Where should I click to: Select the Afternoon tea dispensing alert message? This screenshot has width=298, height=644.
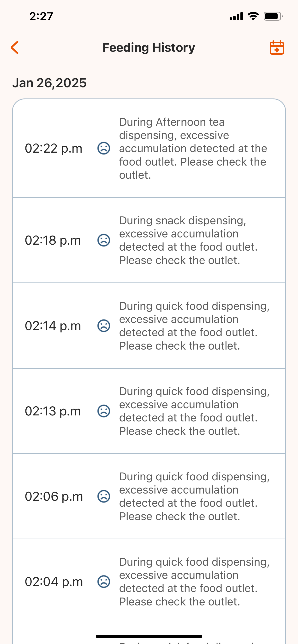193,148
